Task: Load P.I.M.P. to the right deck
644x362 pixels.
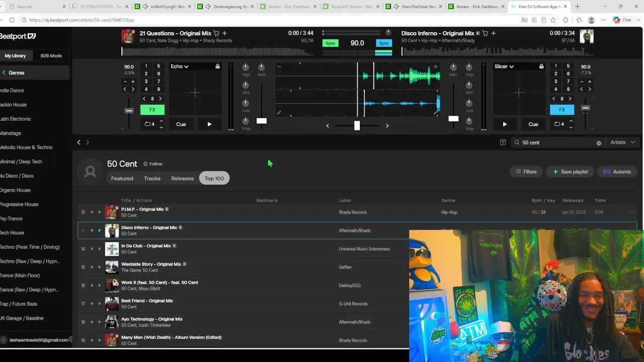Action: 99,212
